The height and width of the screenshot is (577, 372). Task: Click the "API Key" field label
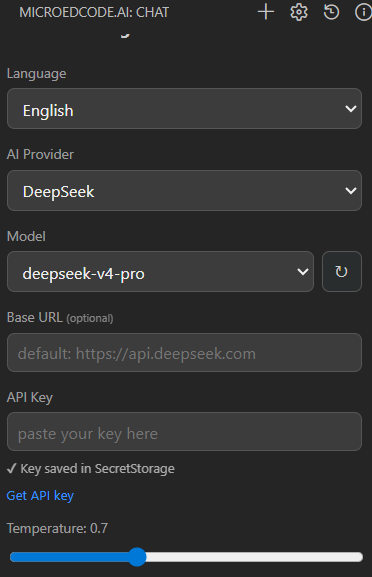30,397
